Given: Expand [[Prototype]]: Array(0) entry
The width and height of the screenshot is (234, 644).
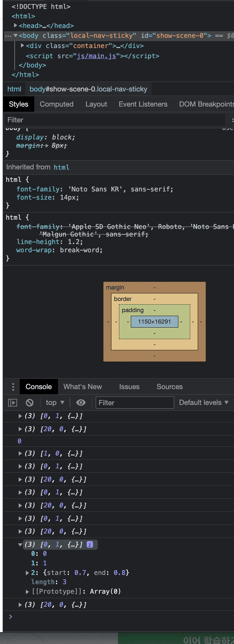Looking at the screenshot, I should coord(27,592).
